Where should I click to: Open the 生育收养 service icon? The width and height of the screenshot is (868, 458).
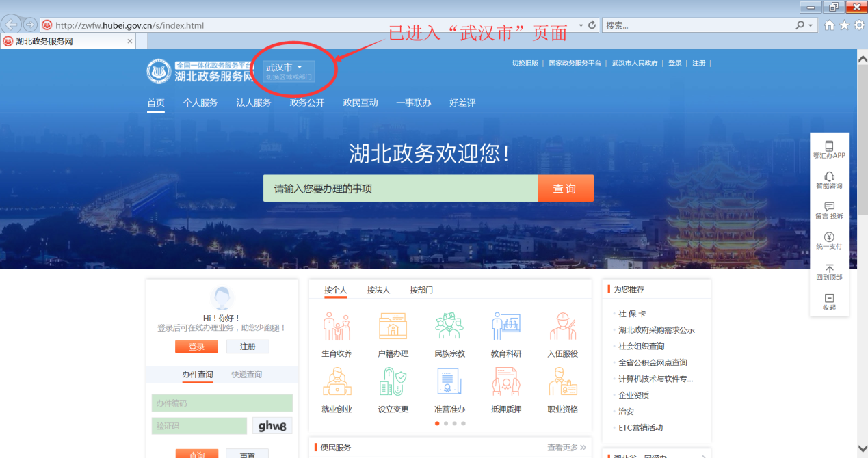tap(337, 327)
